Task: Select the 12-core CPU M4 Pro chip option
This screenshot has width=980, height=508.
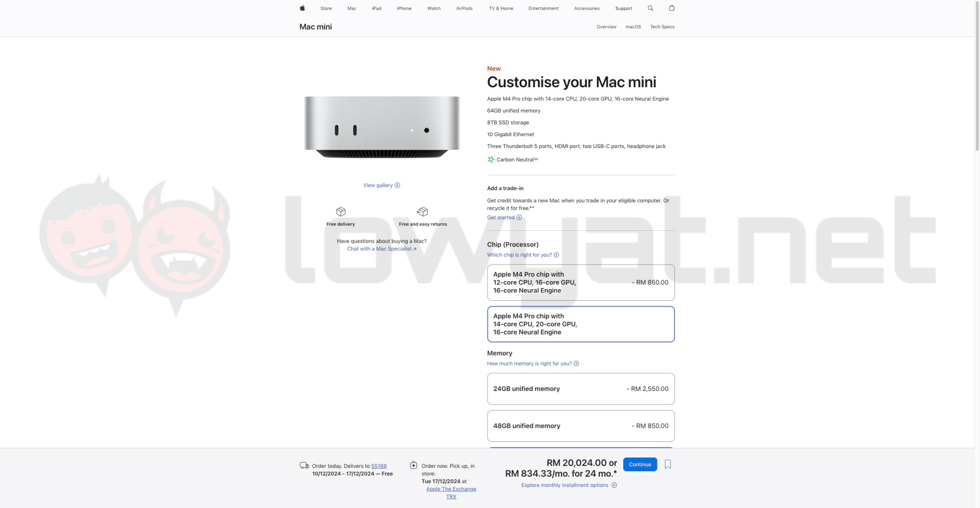Action: pos(581,283)
